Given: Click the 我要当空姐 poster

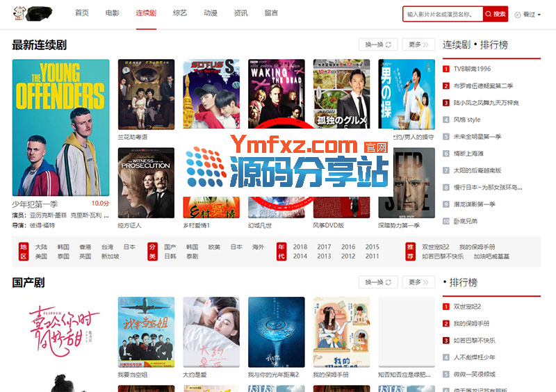Looking at the screenshot, I should tap(146, 332).
